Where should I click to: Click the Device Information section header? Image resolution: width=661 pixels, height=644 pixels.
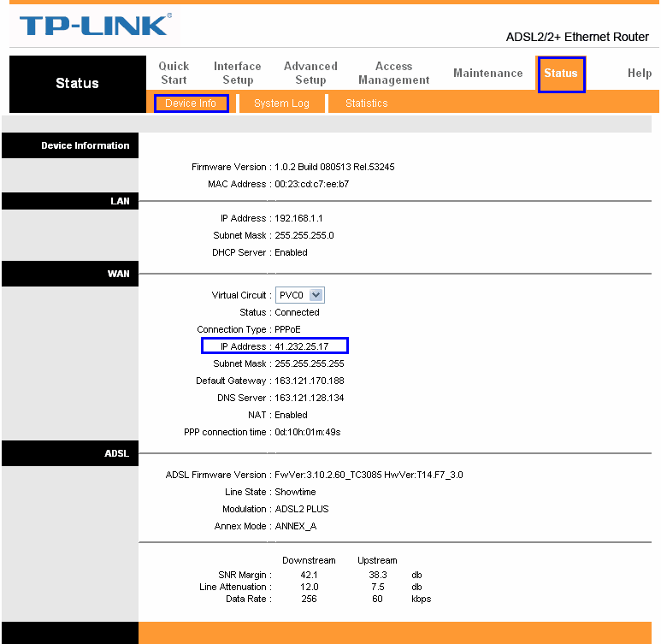point(70,145)
